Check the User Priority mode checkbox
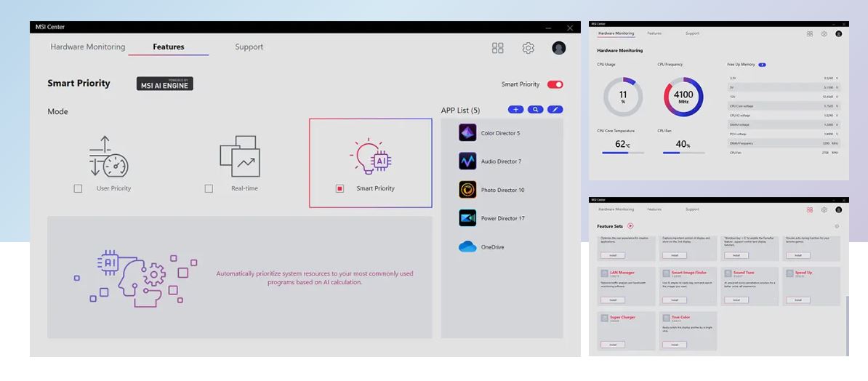This screenshot has height=381, width=868. [78, 189]
